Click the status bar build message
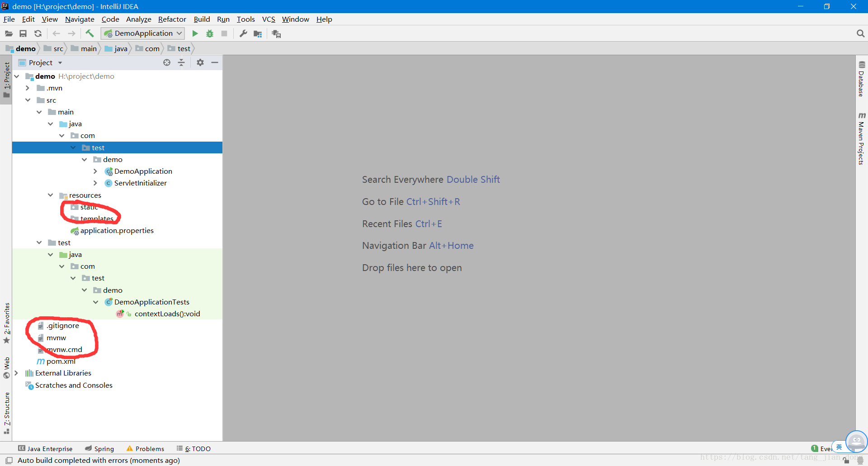This screenshot has width=868, height=466. [99, 460]
